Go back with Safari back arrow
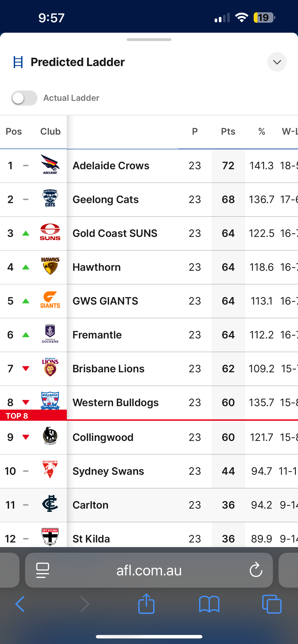 [x=20, y=604]
